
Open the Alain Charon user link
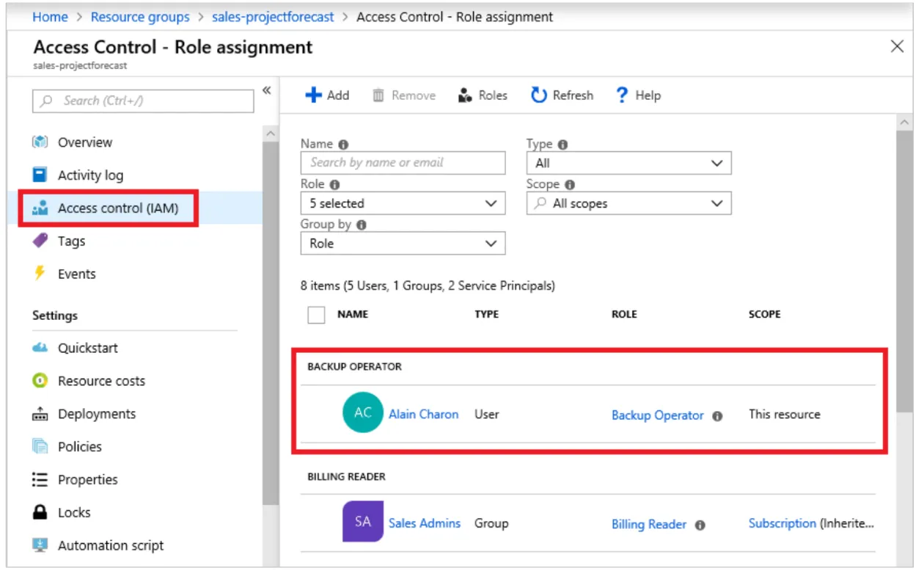pos(423,414)
